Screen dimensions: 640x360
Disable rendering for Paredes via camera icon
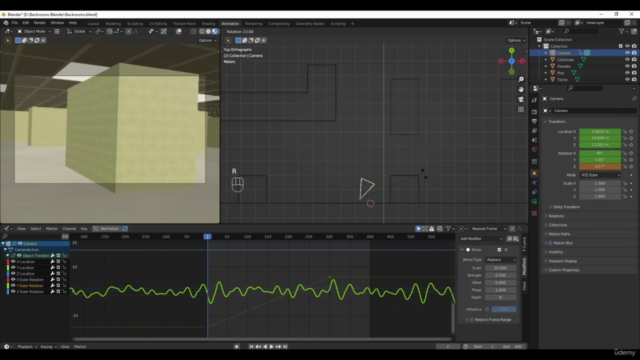634,66
